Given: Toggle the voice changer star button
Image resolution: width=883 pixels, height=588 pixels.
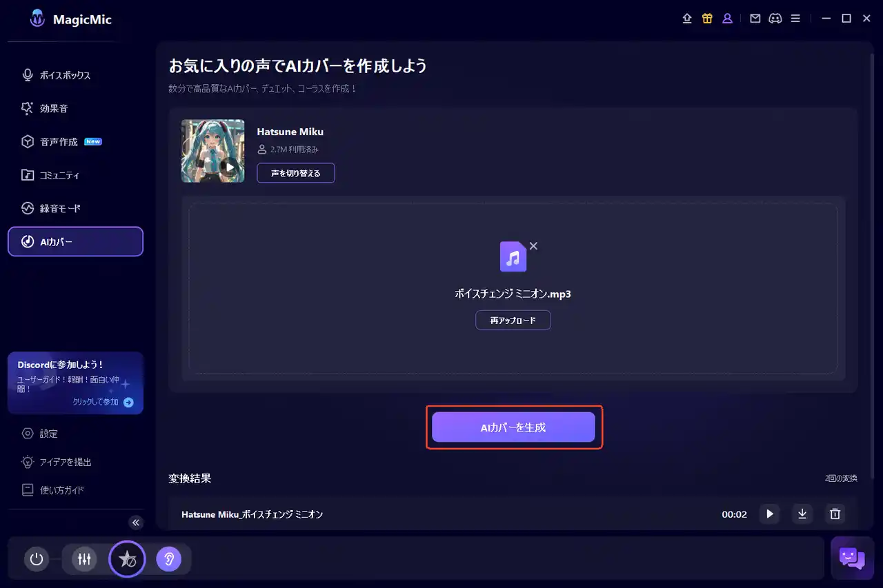Looking at the screenshot, I should click(127, 559).
